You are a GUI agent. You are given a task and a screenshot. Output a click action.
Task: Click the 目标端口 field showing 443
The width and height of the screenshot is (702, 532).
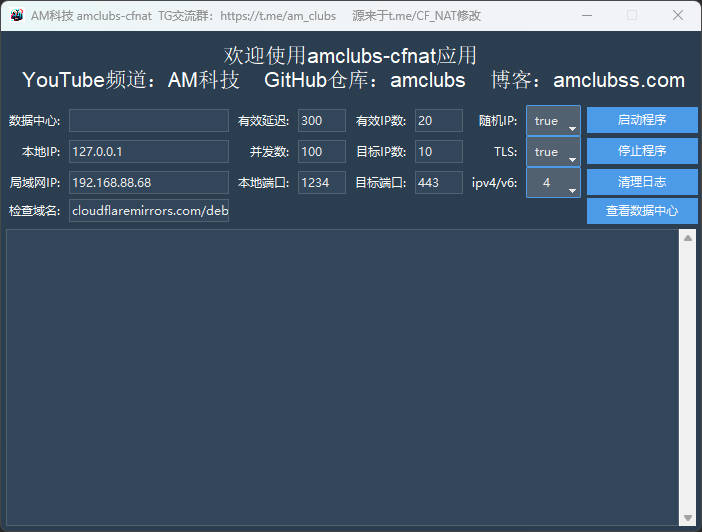coord(438,183)
